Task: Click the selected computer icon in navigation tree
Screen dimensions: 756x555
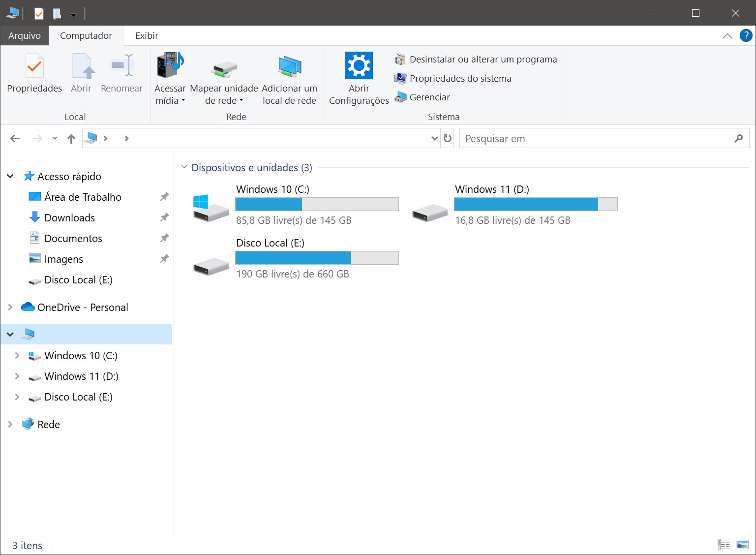Action: [29, 334]
